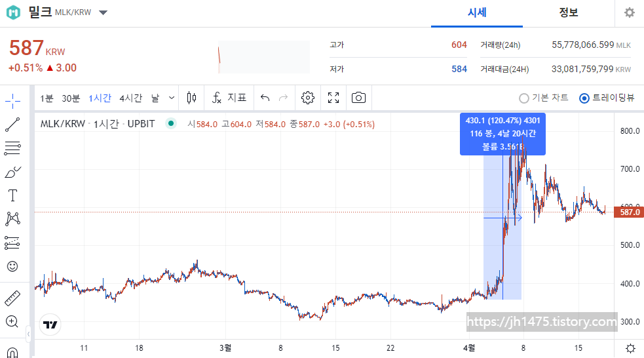This screenshot has width=644, height=358.
Task: Switch to the 시세 tab
Action: tap(477, 13)
